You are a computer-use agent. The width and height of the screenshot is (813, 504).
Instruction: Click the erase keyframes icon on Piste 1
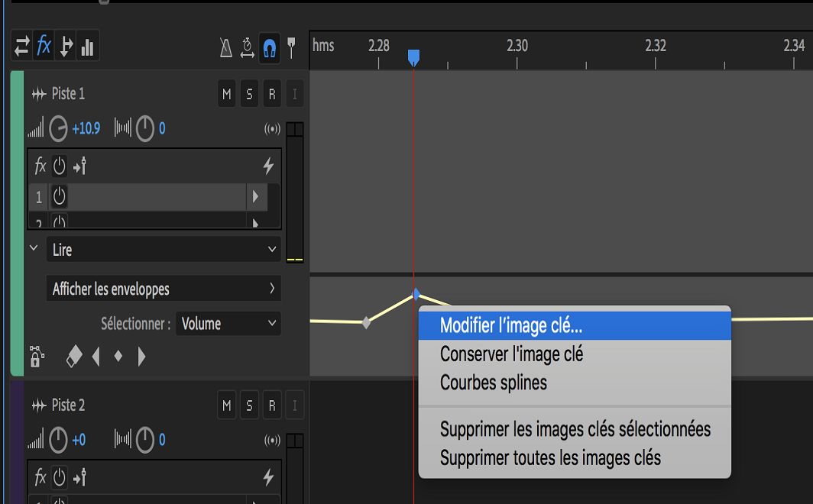(73, 356)
